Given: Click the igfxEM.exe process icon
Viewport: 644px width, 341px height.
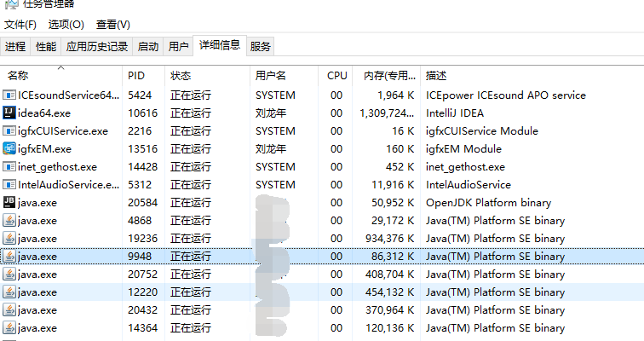Looking at the screenshot, I should [9, 149].
